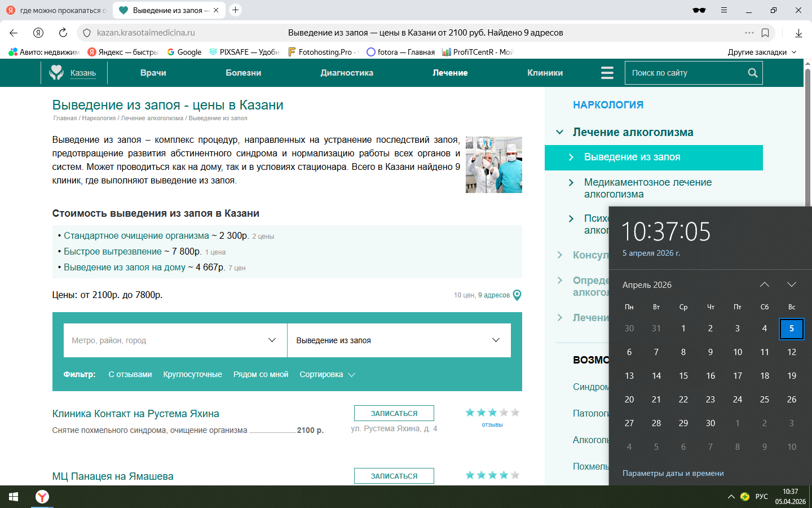Click the map pin icon near addresses
The height and width of the screenshot is (508, 812).
point(517,295)
